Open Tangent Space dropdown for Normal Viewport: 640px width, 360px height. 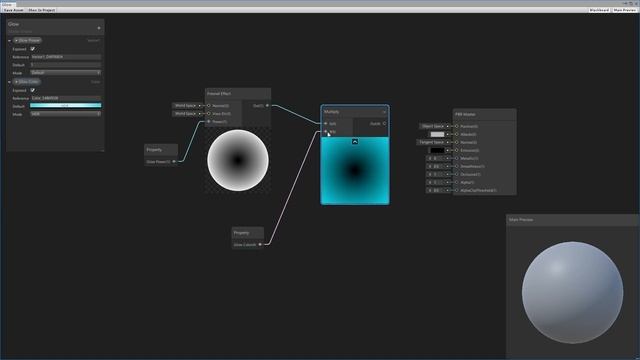[x=433, y=142]
